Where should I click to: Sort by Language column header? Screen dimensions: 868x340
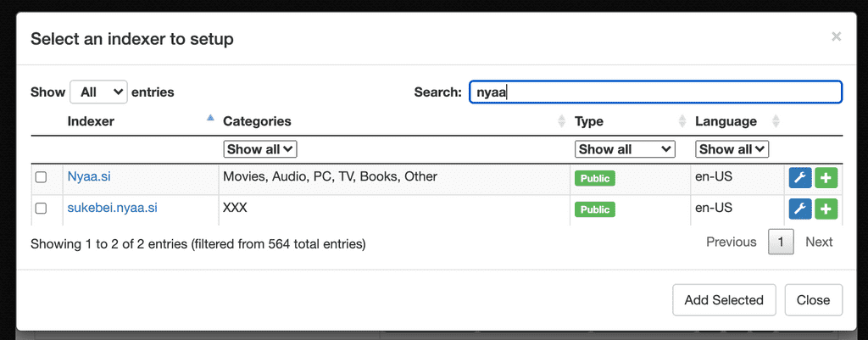726,121
